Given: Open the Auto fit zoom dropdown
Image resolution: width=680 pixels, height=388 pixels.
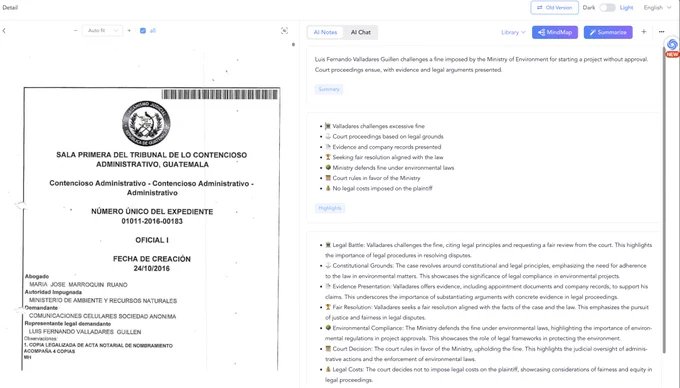Looking at the screenshot, I should click(102, 31).
